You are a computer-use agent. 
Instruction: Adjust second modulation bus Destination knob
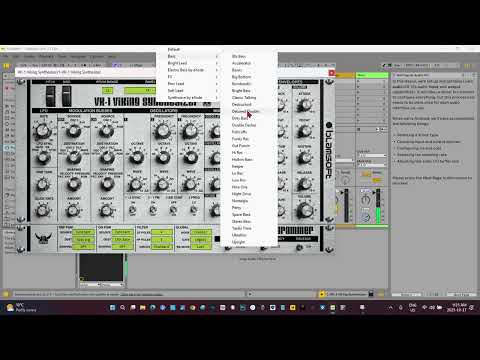point(107,157)
